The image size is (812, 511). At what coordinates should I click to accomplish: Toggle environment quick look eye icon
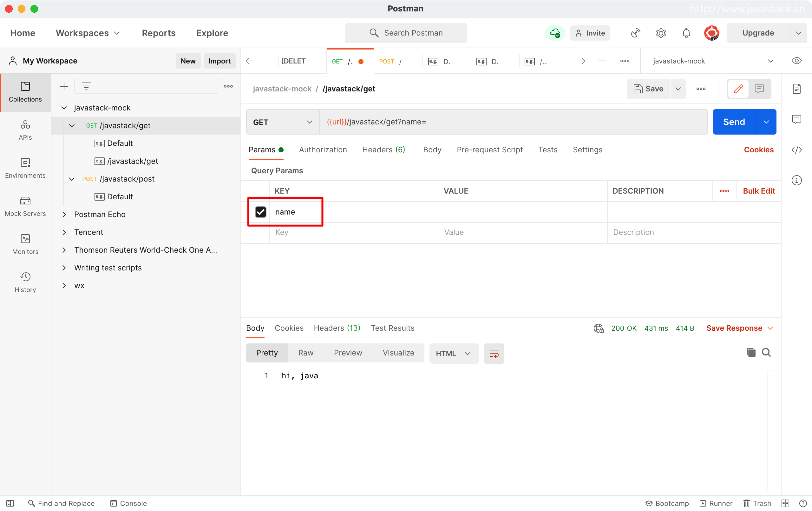point(796,61)
